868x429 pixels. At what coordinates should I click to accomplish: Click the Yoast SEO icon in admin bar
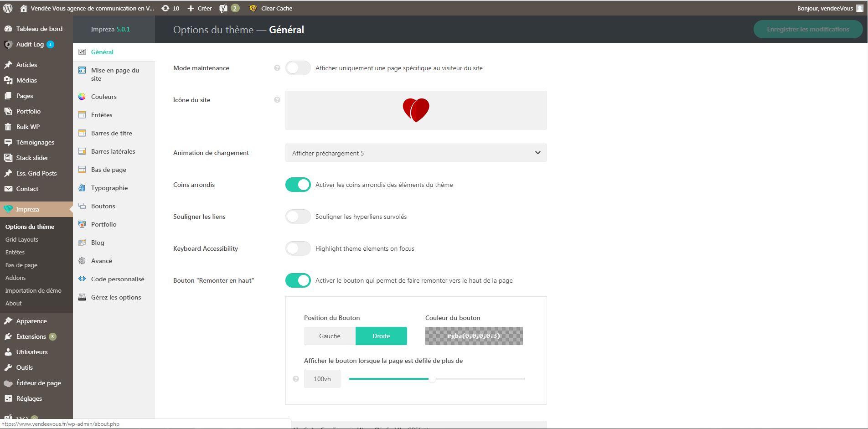[223, 8]
